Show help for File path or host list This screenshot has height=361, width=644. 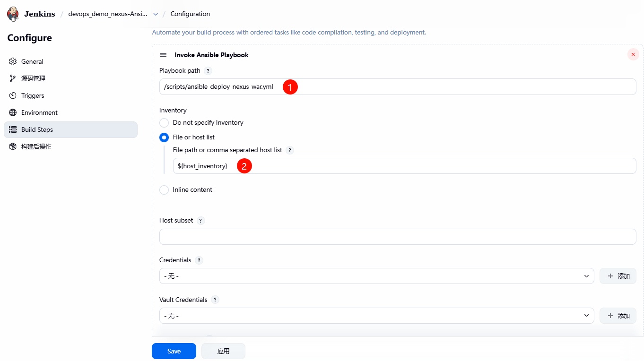(x=290, y=150)
